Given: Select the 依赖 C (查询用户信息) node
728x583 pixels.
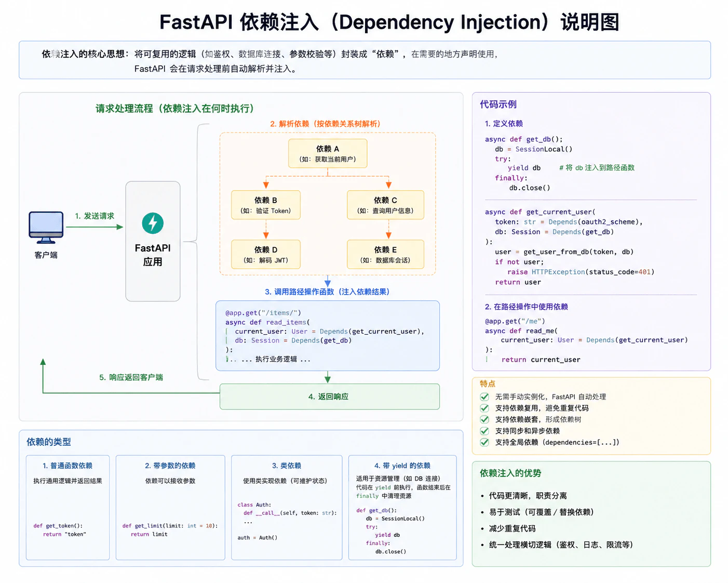Looking at the screenshot, I should 385,205.
